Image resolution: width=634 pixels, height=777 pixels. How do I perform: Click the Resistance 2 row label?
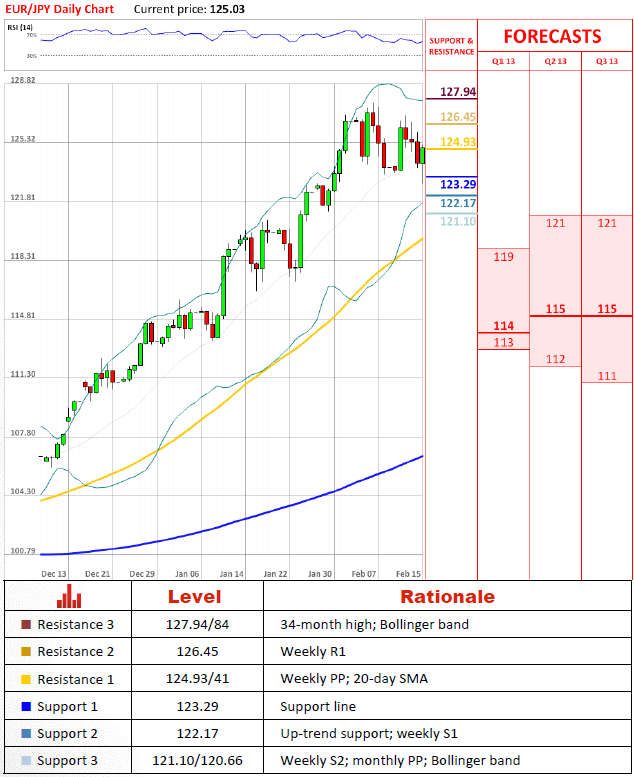(x=75, y=651)
